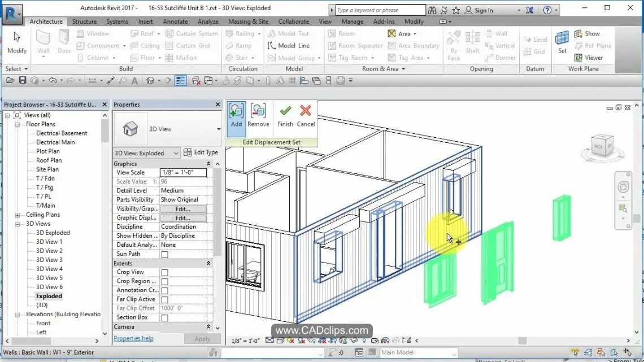Click the search binoculars icon
644x362 pixels.
point(432,10)
